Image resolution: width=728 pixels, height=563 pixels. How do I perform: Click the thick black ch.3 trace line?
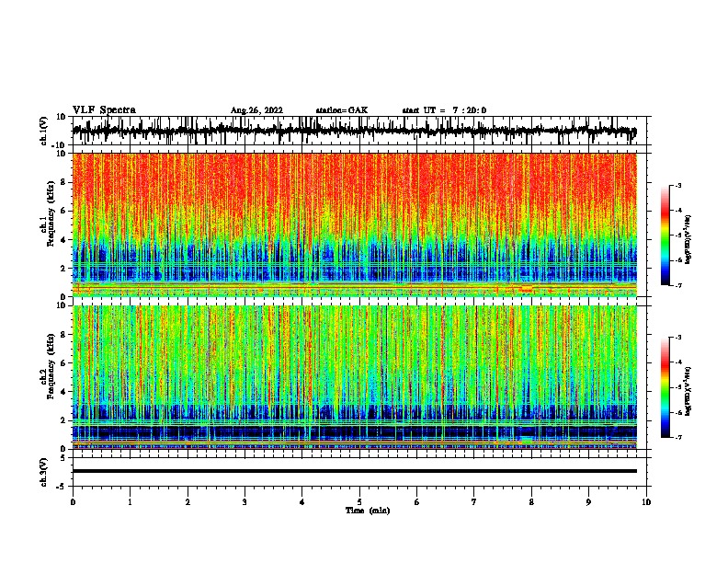point(355,471)
